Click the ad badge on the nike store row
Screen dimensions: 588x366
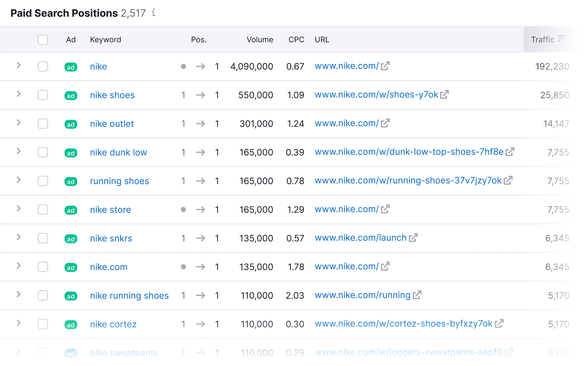point(71,210)
